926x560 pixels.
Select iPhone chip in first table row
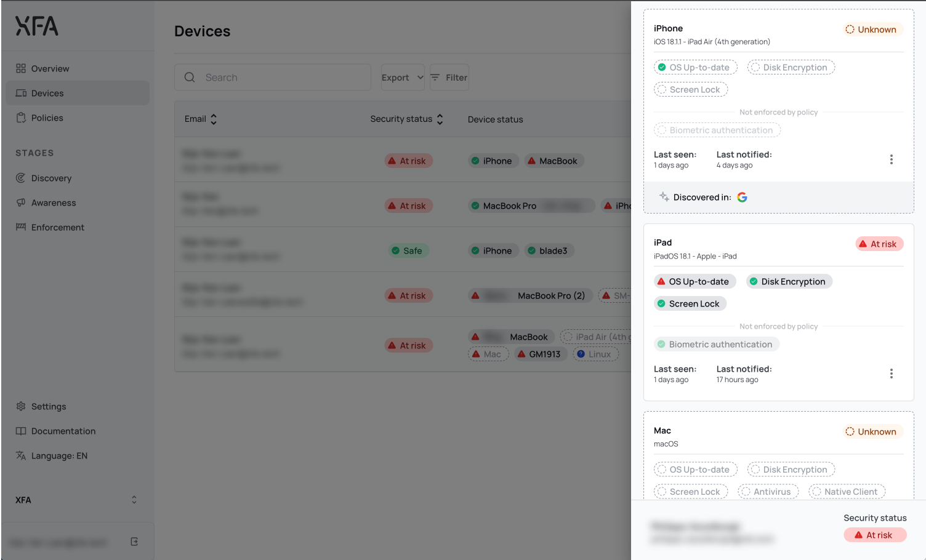pyautogui.click(x=493, y=161)
